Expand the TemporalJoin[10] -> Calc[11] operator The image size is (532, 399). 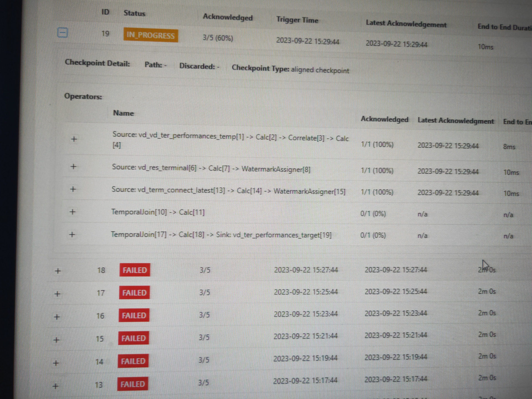click(x=73, y=212)
